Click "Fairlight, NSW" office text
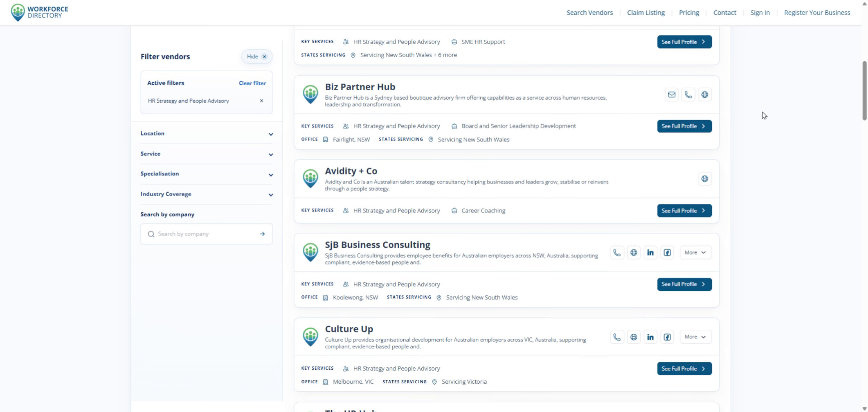This screenshot has height=412, width=868. click(351, 140)
